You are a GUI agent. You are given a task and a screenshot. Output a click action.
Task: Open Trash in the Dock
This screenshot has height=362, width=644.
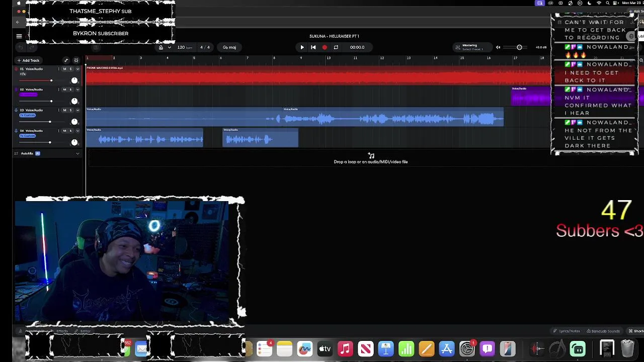click(627, 348)
